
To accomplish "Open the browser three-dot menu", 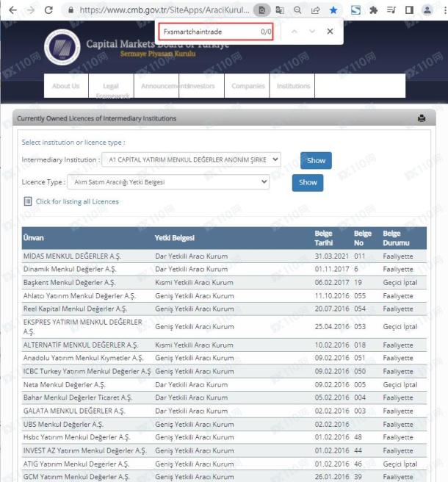I will [445, 10].
